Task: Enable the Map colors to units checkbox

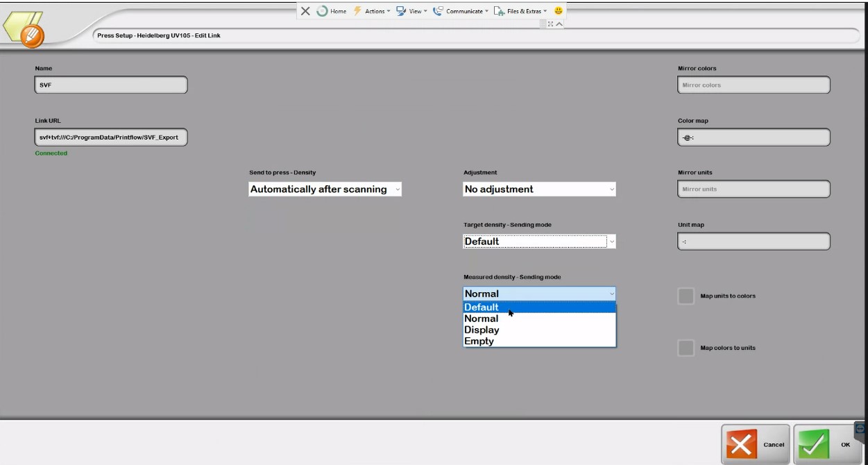Action: click(x=686, y=348)
